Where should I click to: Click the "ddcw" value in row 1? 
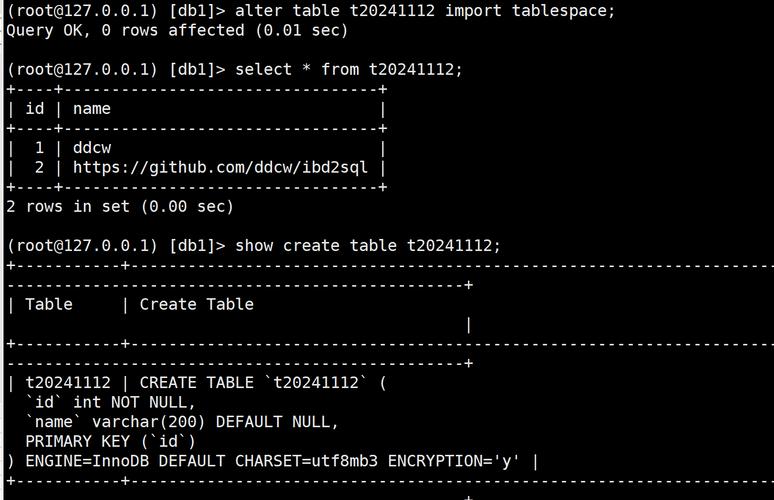(92, 148)
